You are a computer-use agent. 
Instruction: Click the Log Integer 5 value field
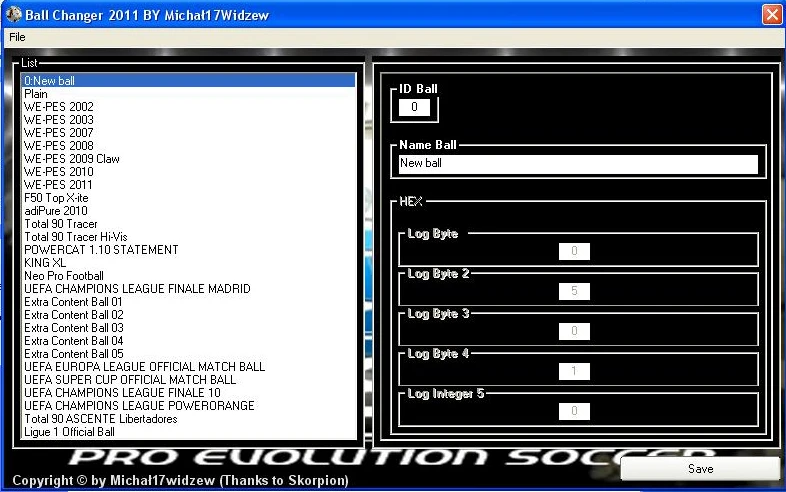(574, 411)
